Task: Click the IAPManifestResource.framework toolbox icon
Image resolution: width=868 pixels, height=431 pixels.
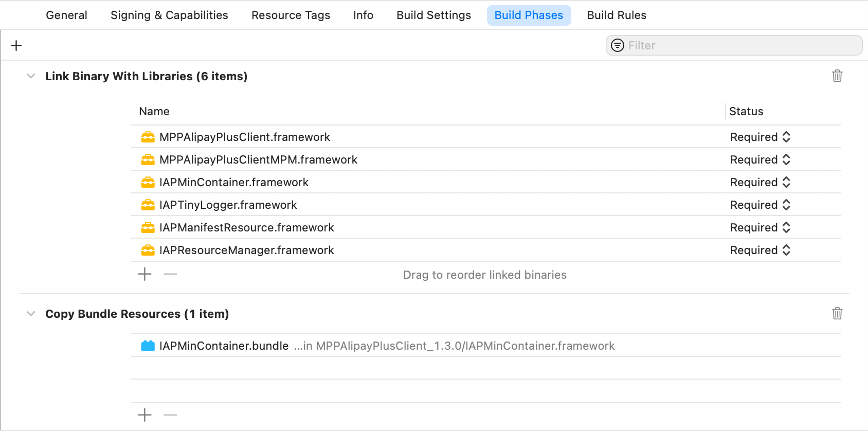Action: [148, 227]
